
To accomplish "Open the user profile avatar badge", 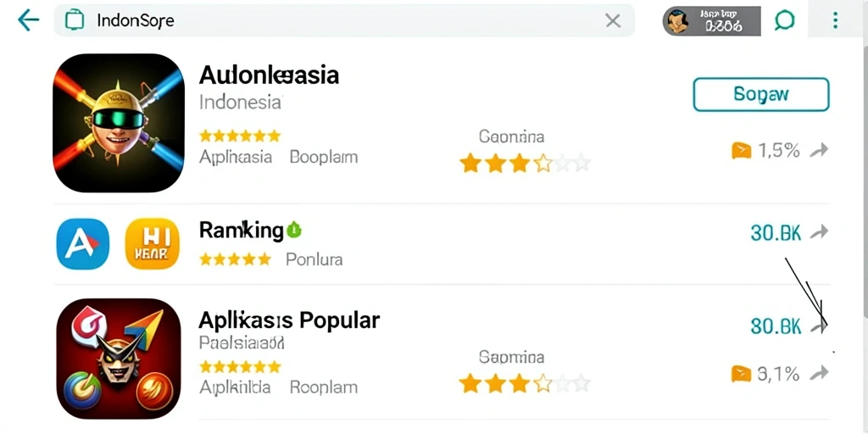I will click(x=711, y=21).
